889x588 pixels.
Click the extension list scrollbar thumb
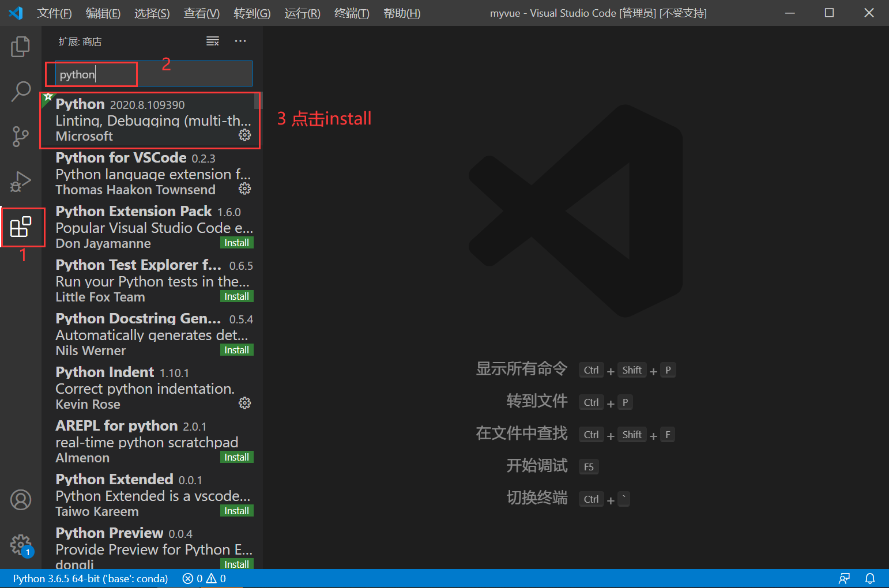pyautogui.click(x=259, y=101)
